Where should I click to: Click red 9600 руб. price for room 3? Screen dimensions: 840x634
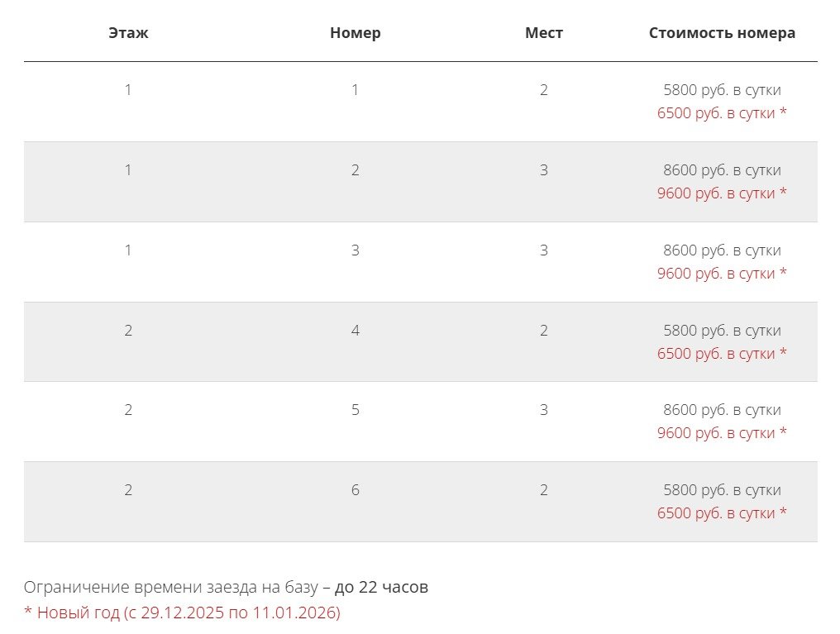(722, 274)
